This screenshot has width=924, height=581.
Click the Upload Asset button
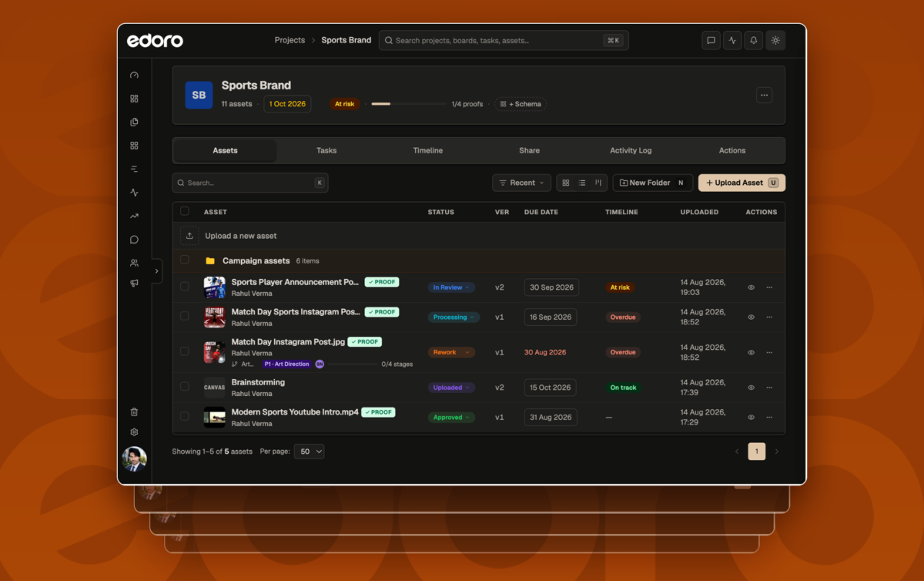click(742, 183)
